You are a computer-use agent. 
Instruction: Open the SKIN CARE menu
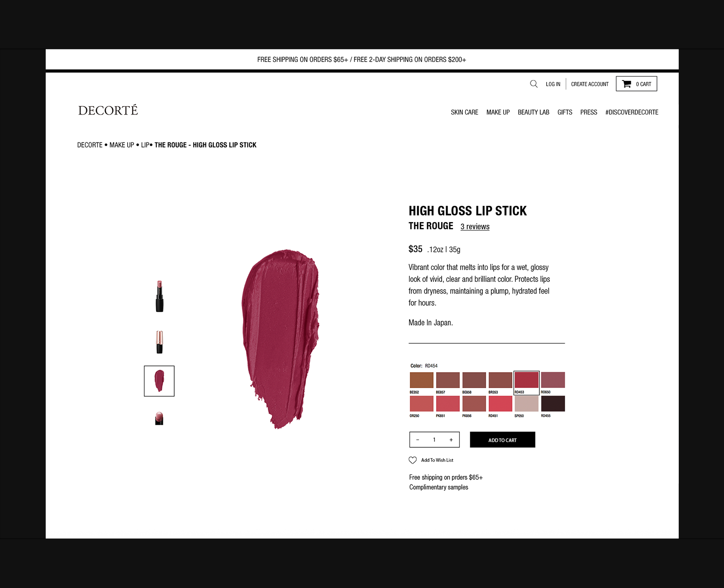(464, 112)
